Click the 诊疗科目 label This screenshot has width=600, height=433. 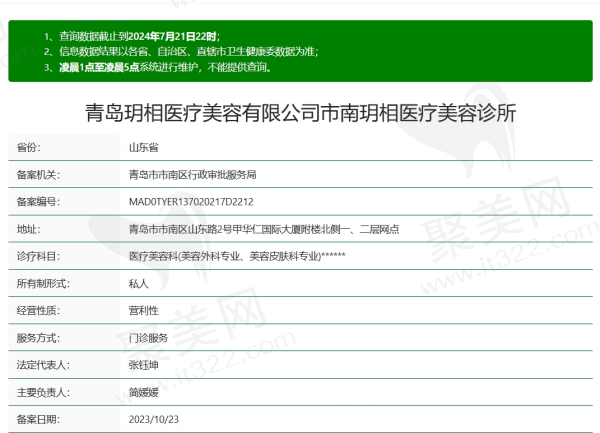38,256
